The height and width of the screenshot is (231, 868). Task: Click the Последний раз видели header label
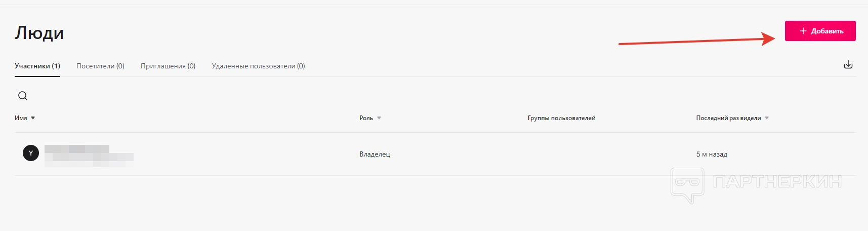click(x=728, y=118)
